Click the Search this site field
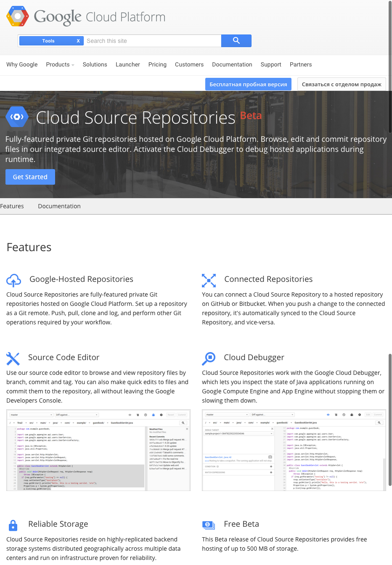The height and width of the screenshot is (565, 392). point(153,41)
